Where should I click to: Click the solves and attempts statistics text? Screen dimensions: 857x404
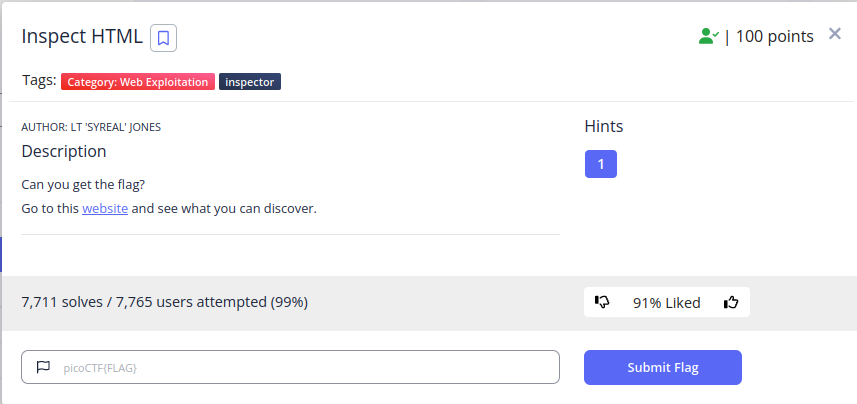pos(165,302)
